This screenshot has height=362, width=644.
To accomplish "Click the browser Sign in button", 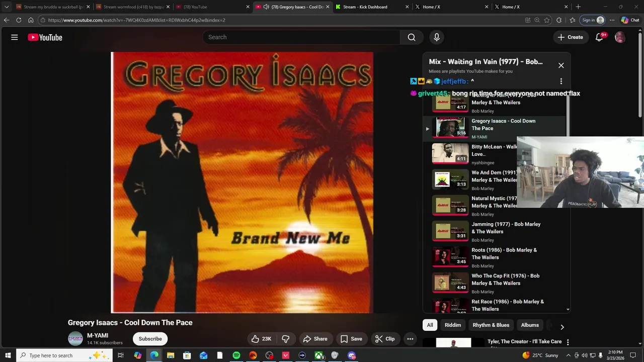I will point(593,20).
